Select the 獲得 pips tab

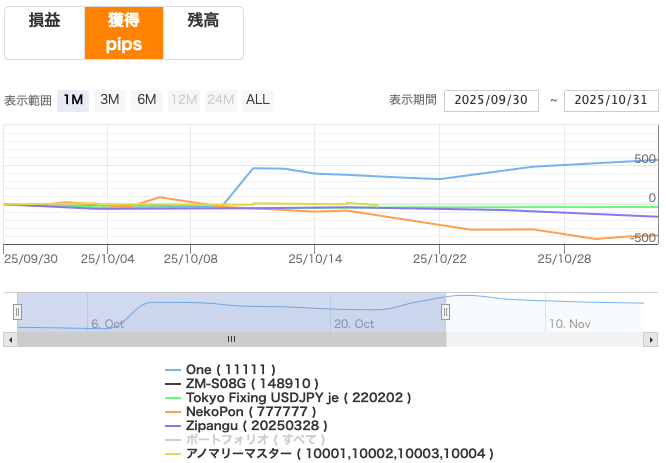(x=123, y=33)
